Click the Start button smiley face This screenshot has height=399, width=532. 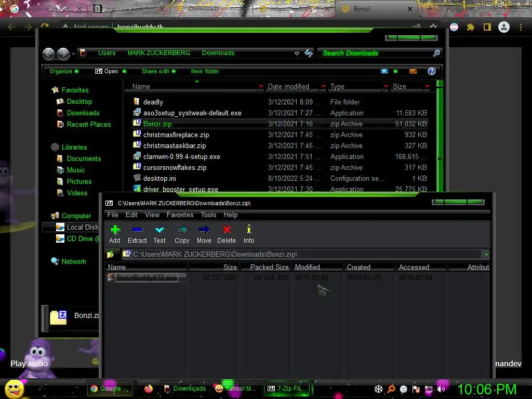tap(14, 389)
